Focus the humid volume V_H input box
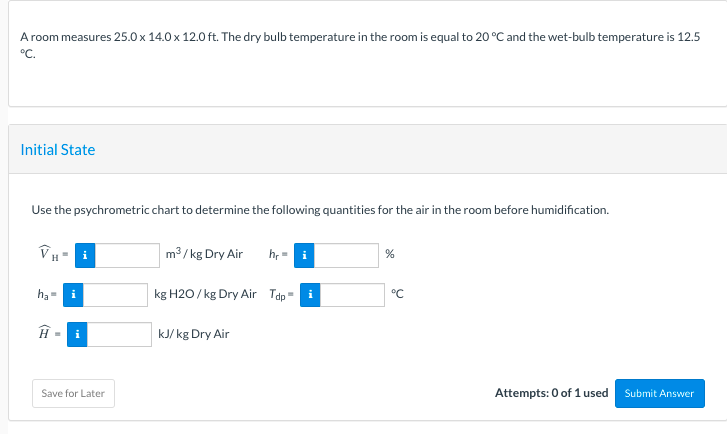The height and width of the screenshot is (434, 727). point(126,255)
